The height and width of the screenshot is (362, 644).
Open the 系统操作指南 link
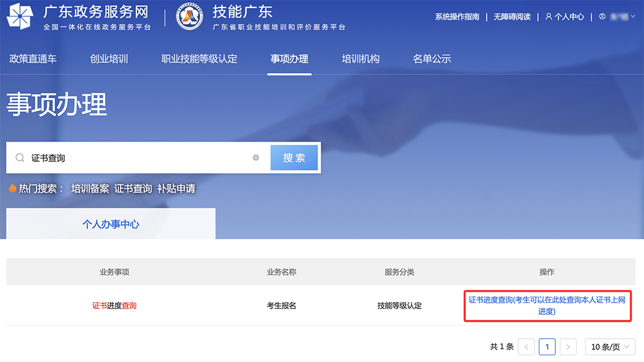point(457,17)
